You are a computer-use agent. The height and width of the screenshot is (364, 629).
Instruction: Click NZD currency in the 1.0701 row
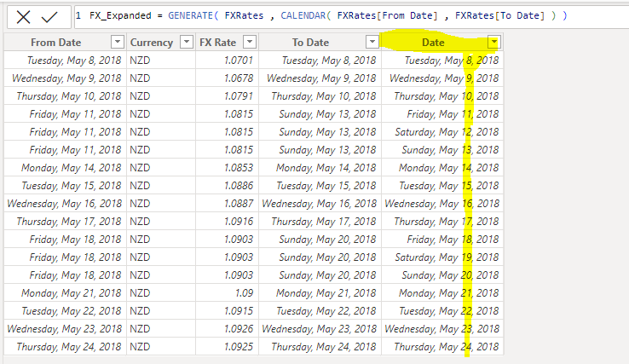coord(161,61)
